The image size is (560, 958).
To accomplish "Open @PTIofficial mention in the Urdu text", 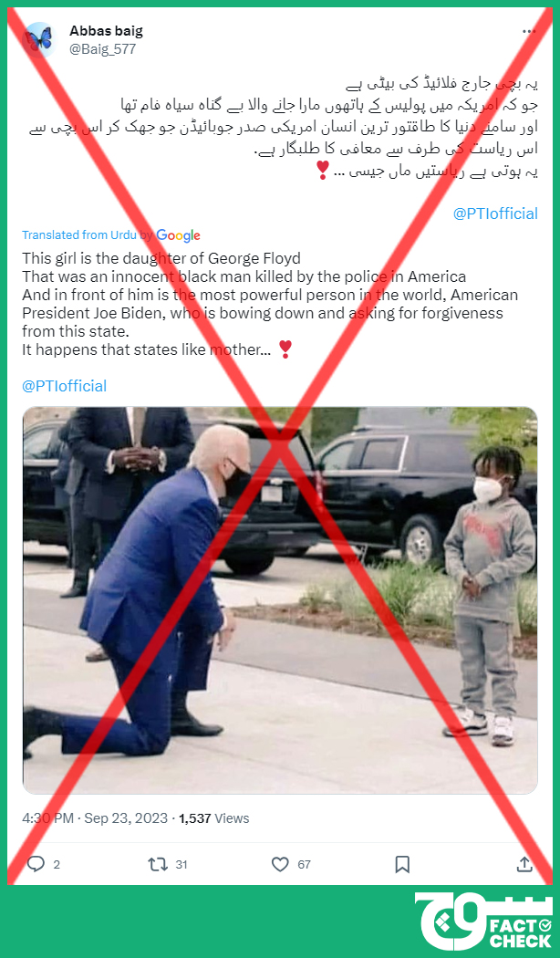I will (x=495, y=213).
